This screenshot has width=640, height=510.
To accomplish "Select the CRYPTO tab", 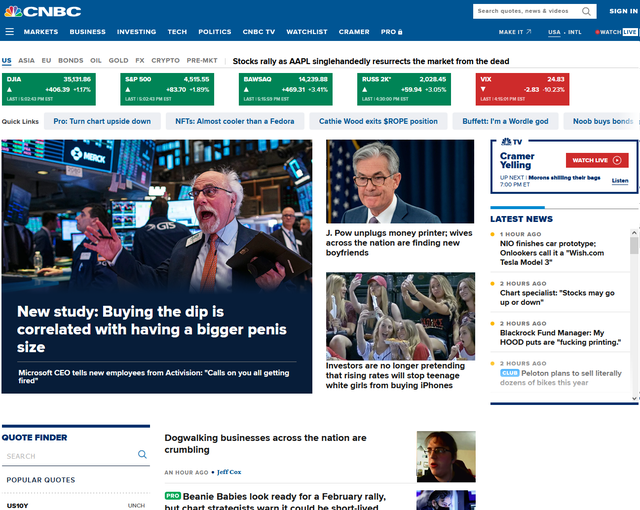I will [x=165, y=60].
